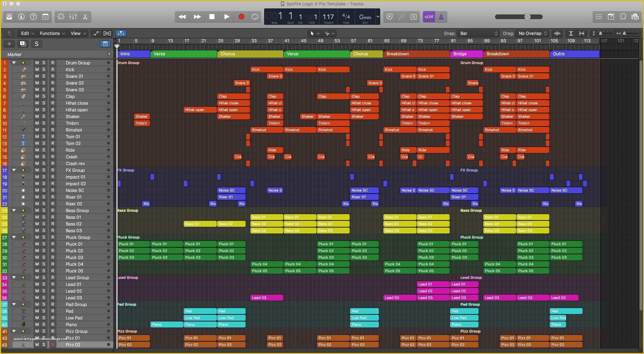Open Smart Controls dial icon
This screenshot has width=644, height=354.
tap(61, 17)
